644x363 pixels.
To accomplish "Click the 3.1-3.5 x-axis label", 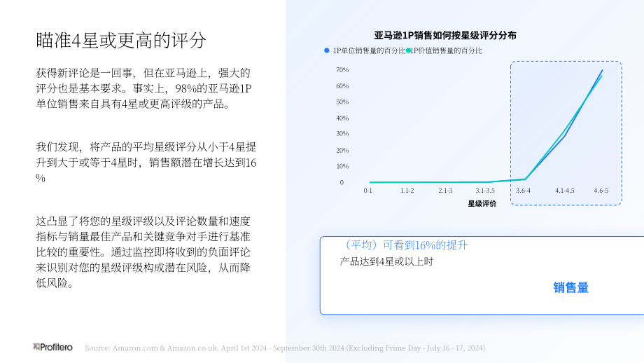I will [485, 191].
